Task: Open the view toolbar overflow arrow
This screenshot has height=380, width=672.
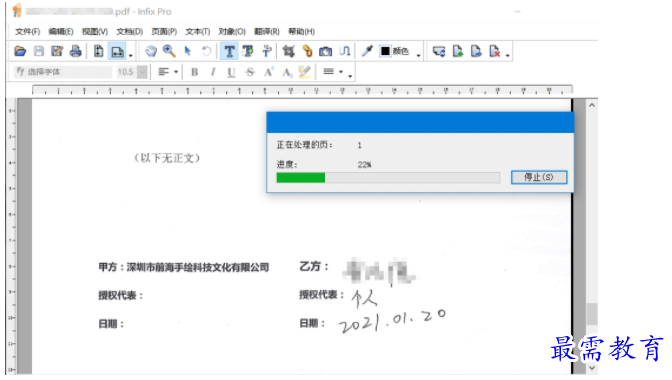Action: [x=131, y=55]
